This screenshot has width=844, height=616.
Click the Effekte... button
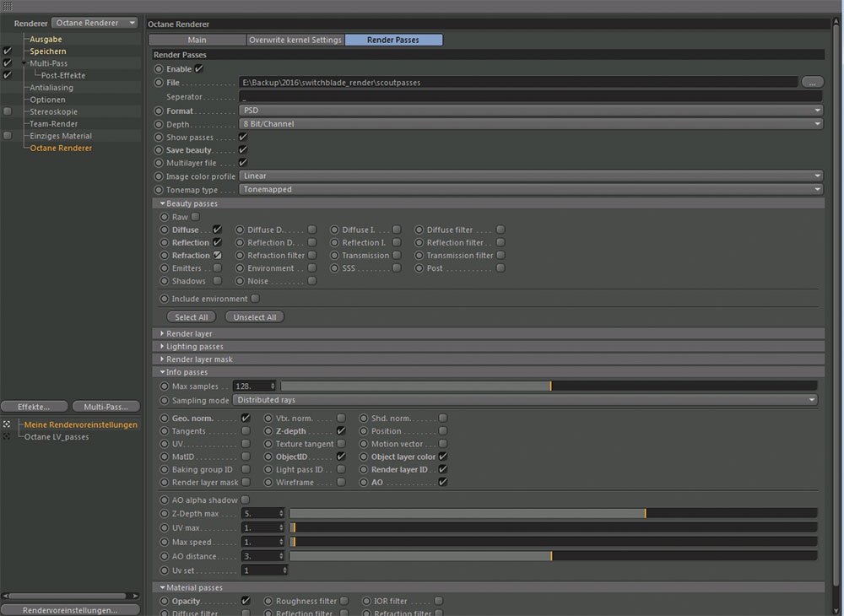tap(35, 407)
